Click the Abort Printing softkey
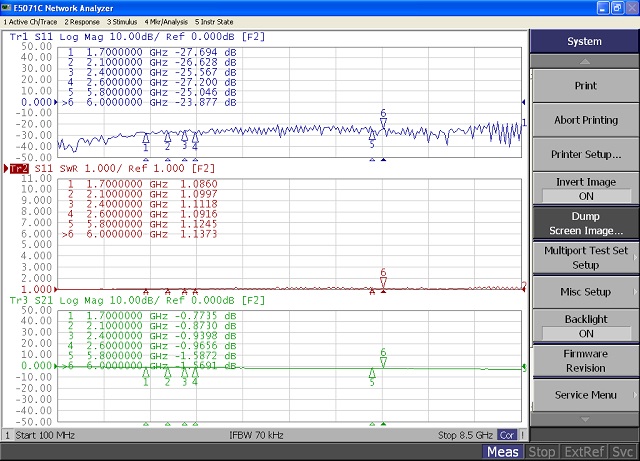This screenshot has height=461, width=640. point(585,120)
